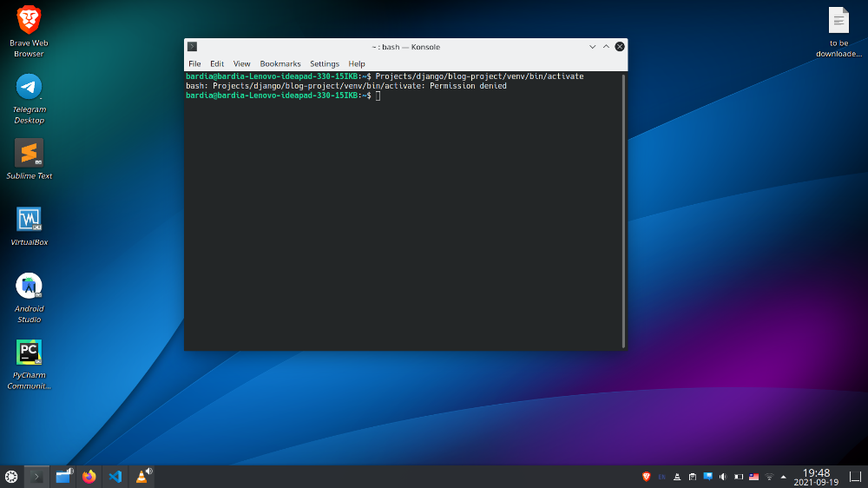The width and height of the screenshot is (868, 488).
Task: Expand the hidden system tray icons arrow
Action: [784, 477]
